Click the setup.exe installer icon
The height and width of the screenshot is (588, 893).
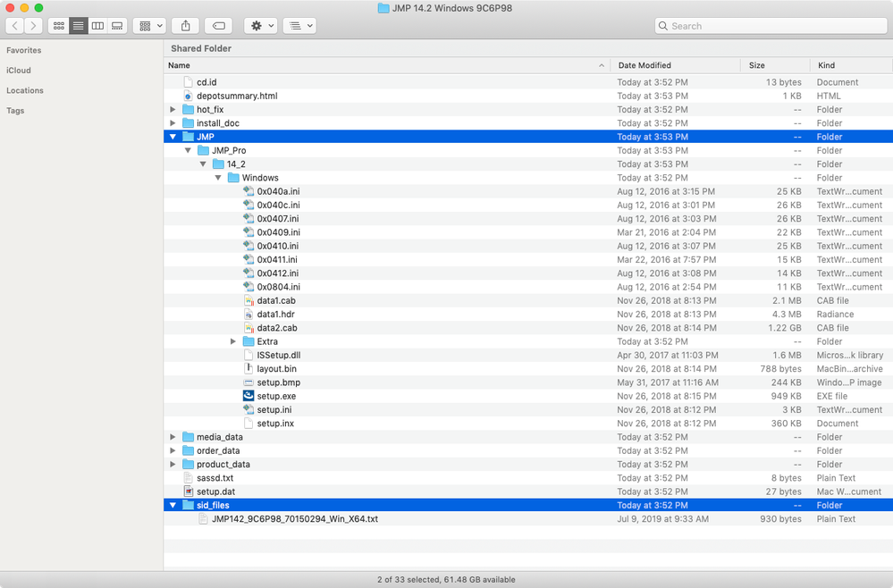click(249, 396)
